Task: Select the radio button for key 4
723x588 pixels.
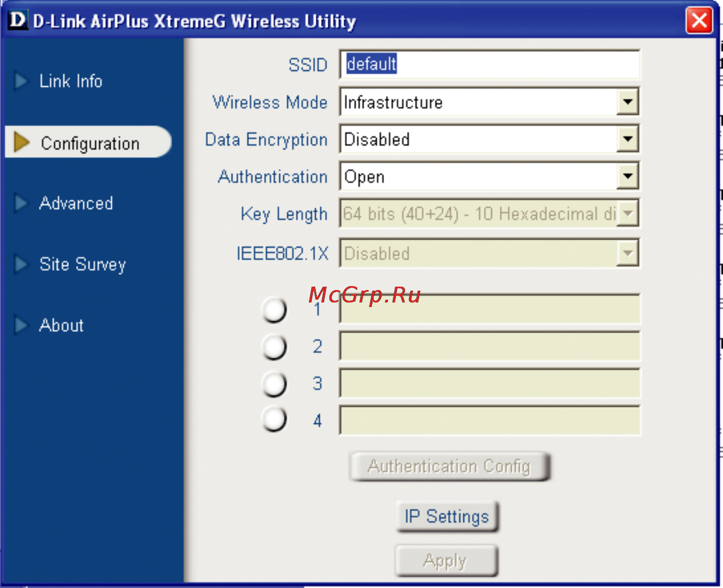Action: 274,419
